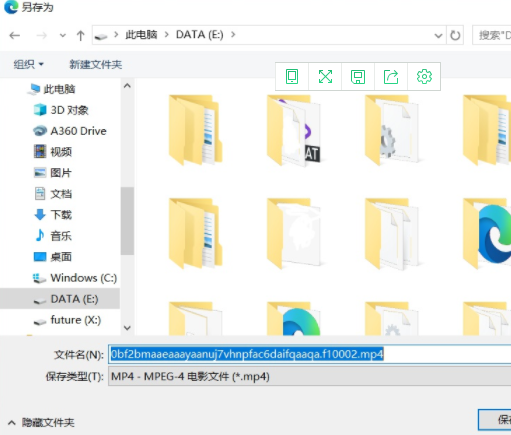511x435 pixels.
Task: Click the Edge icon in title bar
Action: coord(11,7)
